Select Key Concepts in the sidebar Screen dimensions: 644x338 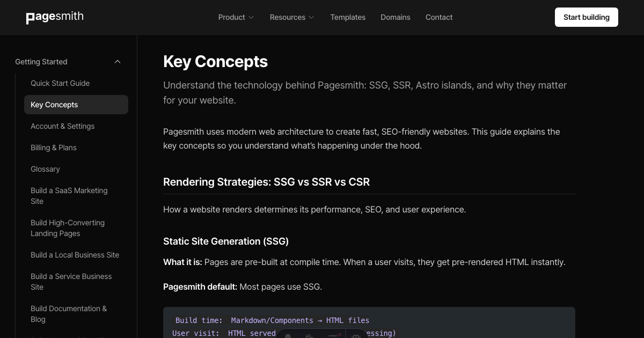[x=76, y=105]
